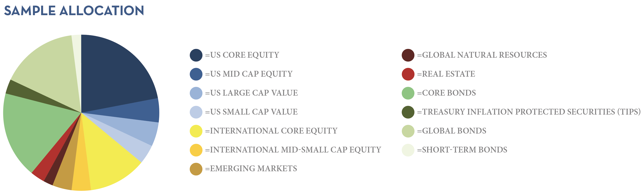Select the Global Bonds legend swatch
Viewport: 644px width, 194px height.
point(408,131)
